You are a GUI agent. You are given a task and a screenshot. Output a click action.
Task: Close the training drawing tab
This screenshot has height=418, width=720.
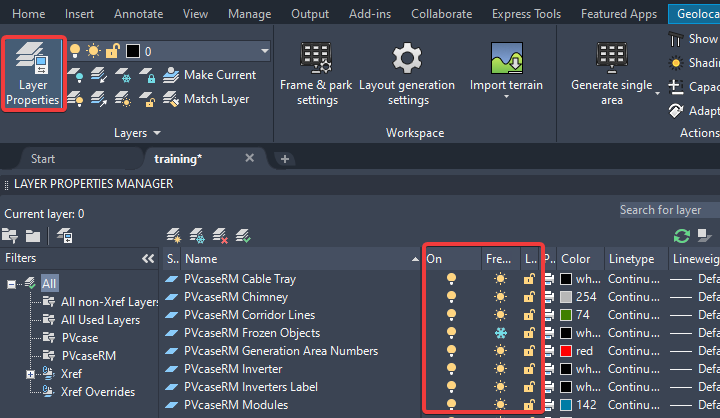point(249,158)
